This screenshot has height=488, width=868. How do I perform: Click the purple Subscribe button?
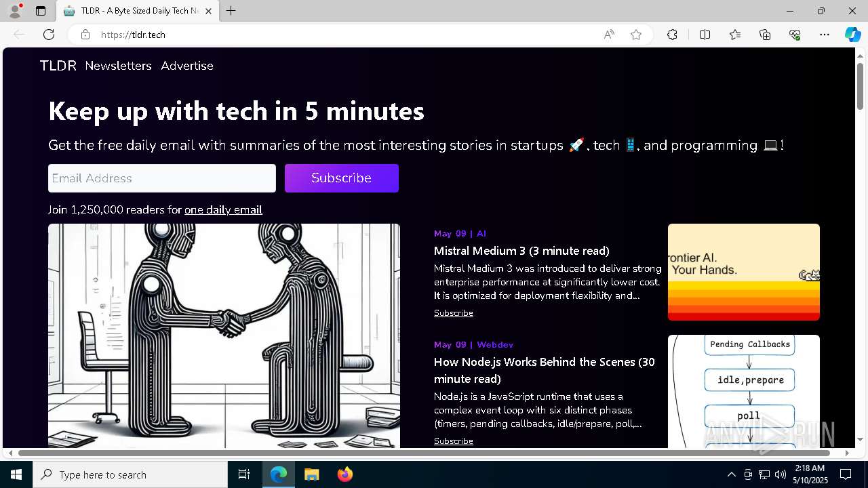coord(342,178)
